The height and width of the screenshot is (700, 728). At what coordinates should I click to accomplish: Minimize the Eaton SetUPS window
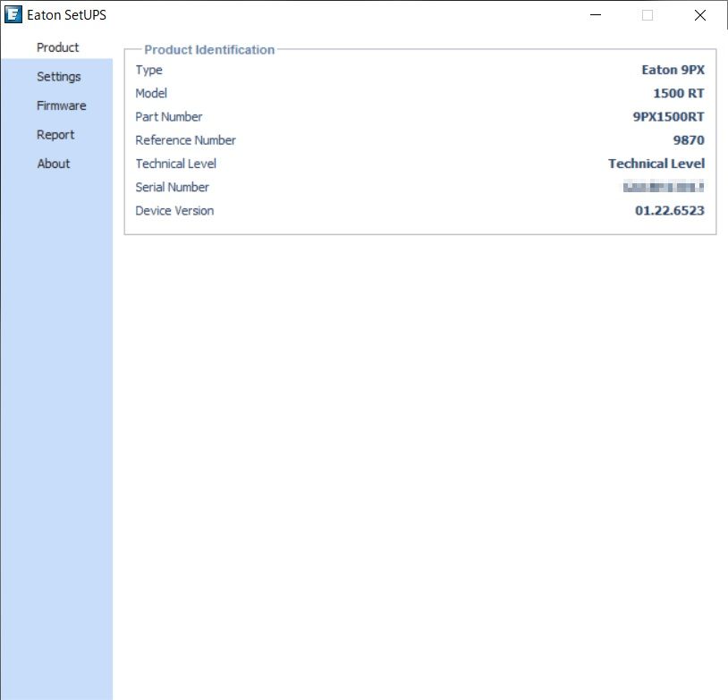596,15
